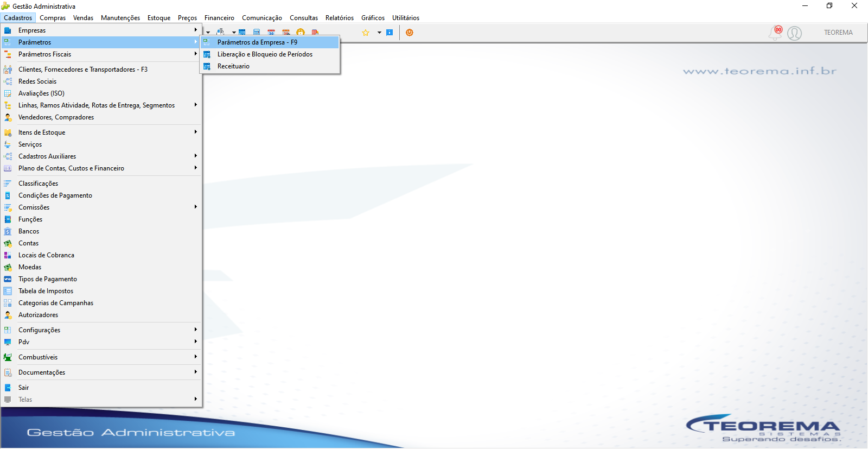
Task: Open the Comunicação menu
Action: click(262, 18)
